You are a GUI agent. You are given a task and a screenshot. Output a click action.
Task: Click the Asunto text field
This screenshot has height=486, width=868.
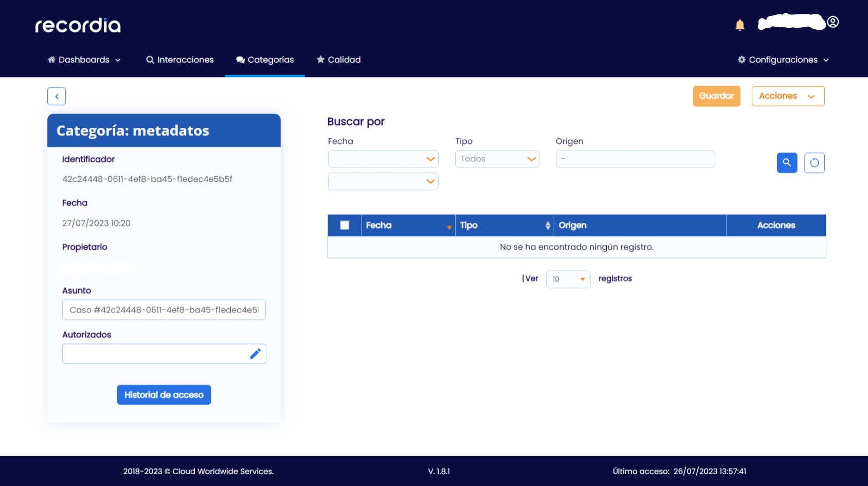(x=164, y=310)
